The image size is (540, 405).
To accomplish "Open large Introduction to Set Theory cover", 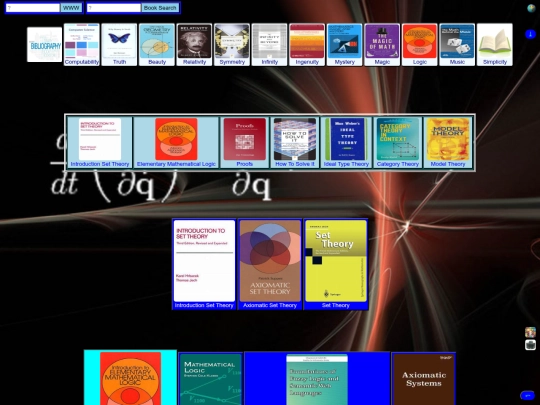I will 204,261.
